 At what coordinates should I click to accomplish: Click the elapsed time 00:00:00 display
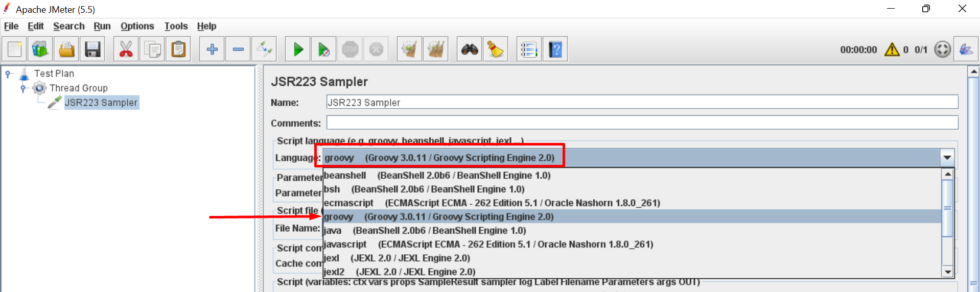(x=858, y=50)
